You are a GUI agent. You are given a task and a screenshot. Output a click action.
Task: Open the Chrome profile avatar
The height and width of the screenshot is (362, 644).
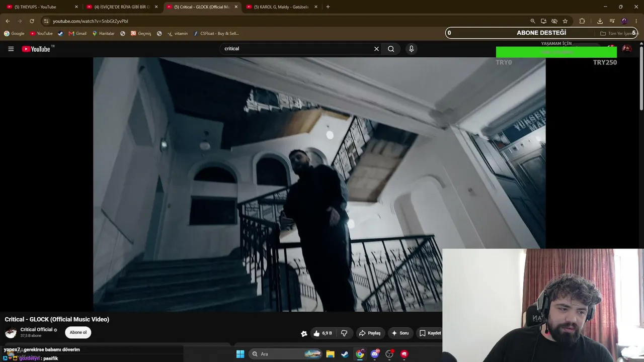(x=624, y=21)
